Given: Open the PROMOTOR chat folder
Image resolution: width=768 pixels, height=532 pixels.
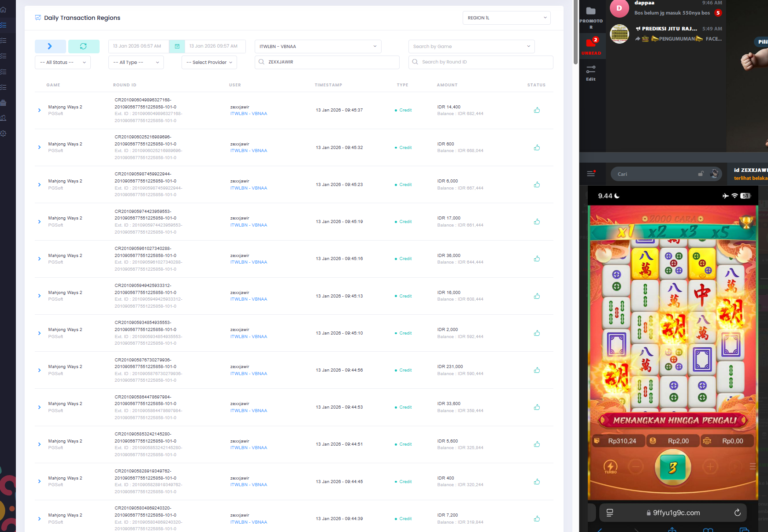Looking at the screenshot, I should (x=591, y=18).
